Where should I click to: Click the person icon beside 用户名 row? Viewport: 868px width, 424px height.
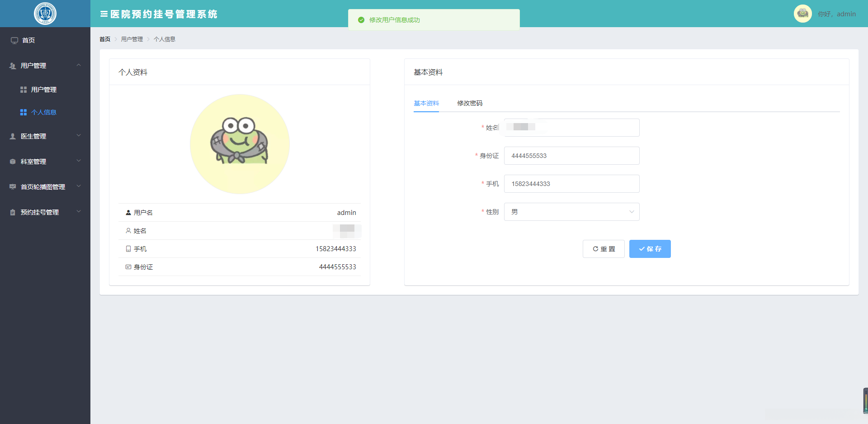(128, 213)
